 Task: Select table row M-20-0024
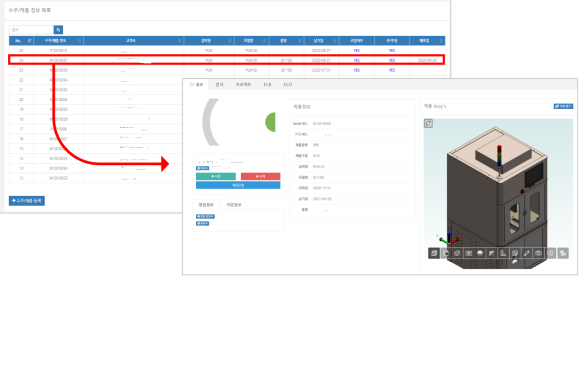point(95,168)
